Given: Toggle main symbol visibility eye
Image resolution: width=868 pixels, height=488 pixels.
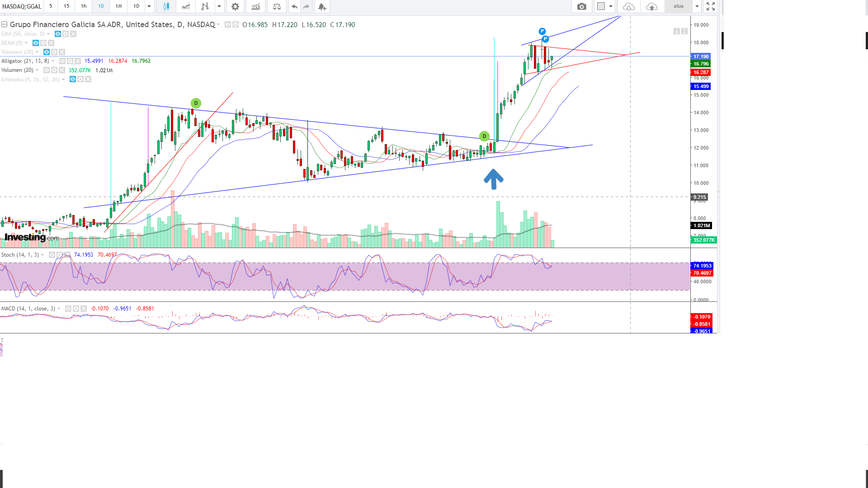Looking at the screenshot, I should tap(228, 24).
